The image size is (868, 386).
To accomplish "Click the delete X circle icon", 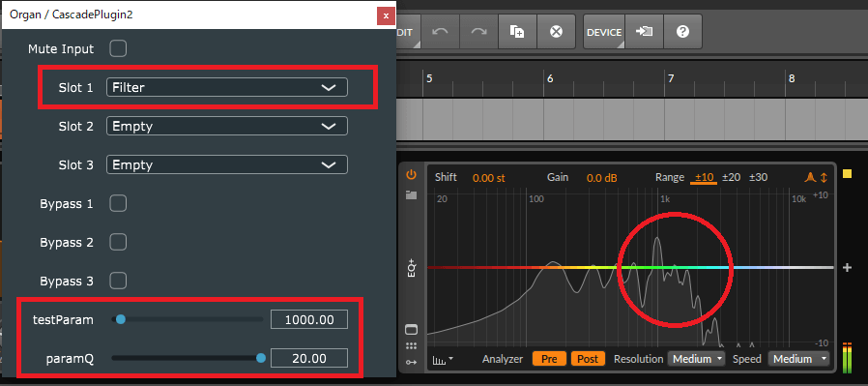I will coord(556,32).
